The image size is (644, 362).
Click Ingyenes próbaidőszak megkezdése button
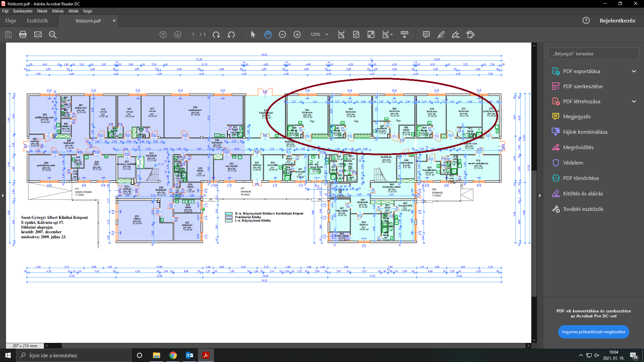coord(593,332)
